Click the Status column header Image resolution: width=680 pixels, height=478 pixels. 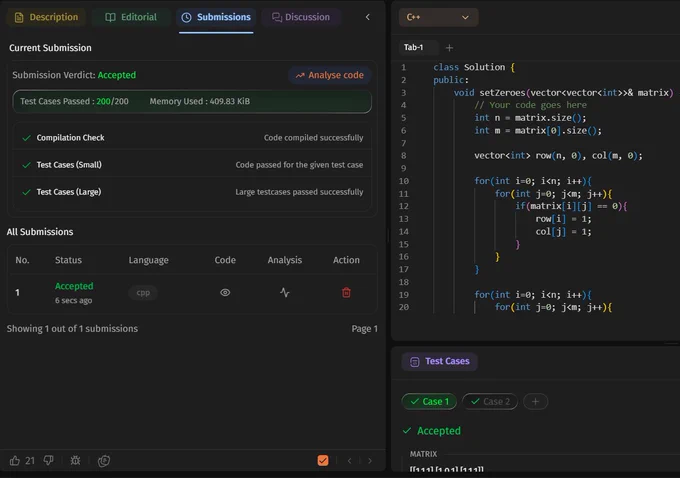[x=68, y=260]
